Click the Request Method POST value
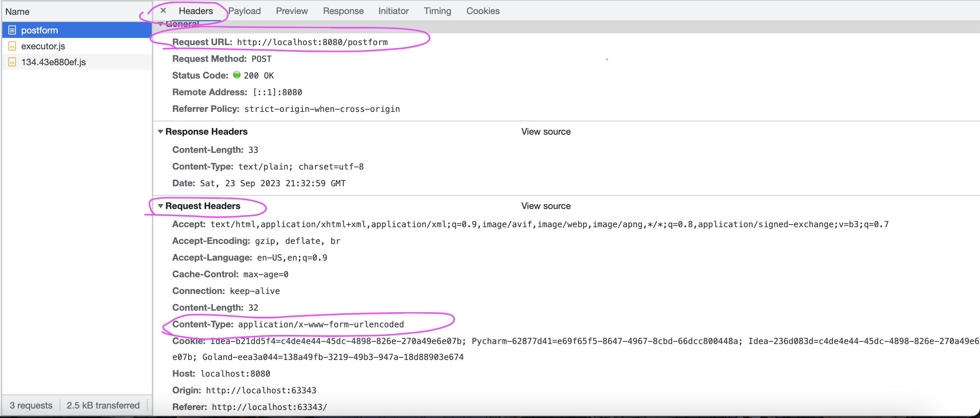The height and width of the screenshot is (418, 980). pos(262,59)
